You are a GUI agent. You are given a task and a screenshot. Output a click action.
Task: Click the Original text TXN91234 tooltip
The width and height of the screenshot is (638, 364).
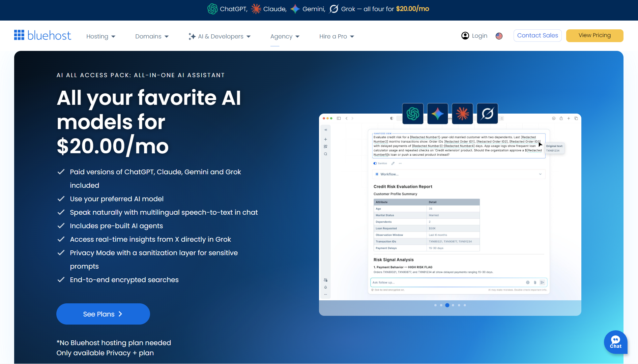point(555,148)
